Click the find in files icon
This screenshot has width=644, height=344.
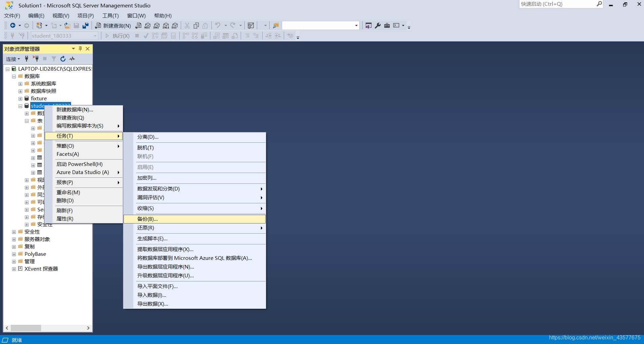click(276, 26)
